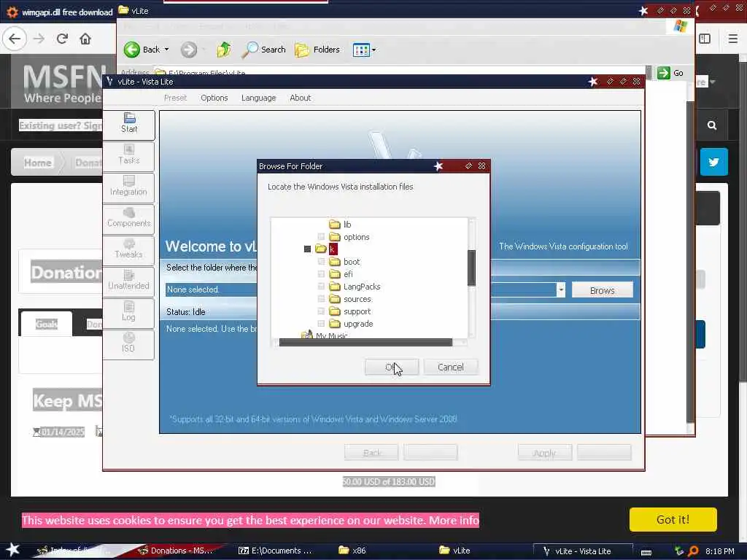Select the LangPacks folder in tree
This screenshot has height=560, width=747.
click(x=362, y=286)
